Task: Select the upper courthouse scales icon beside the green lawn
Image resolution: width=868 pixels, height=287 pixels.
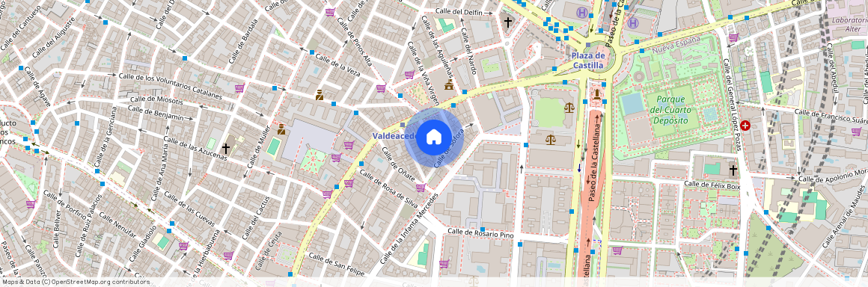Action: 569,107
